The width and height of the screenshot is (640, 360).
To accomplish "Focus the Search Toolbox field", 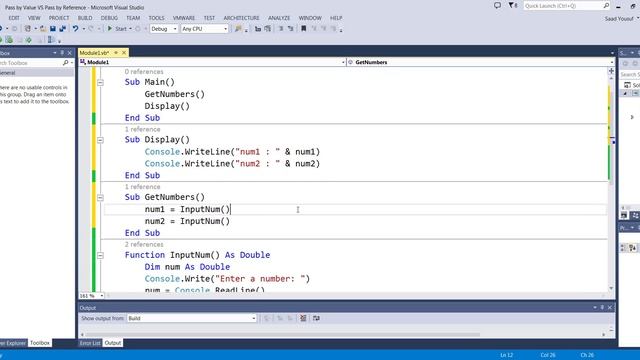I will tap(33, 63).
